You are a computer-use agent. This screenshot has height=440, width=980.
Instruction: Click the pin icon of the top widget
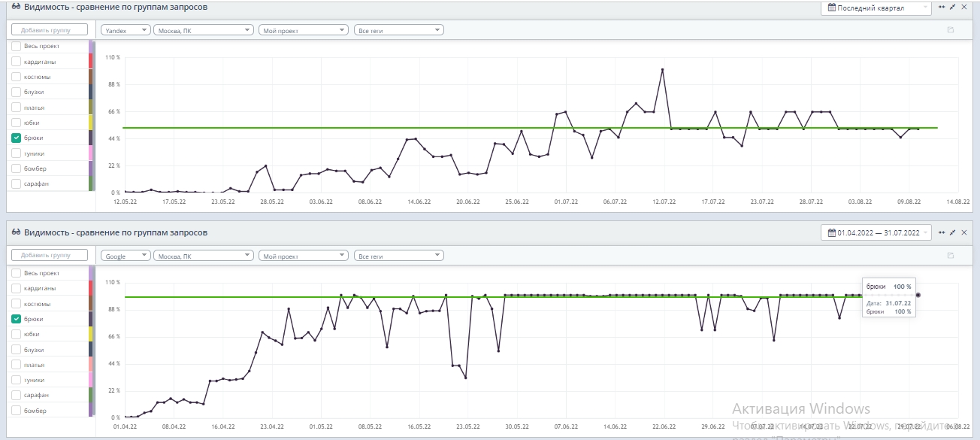coord(952,7)
